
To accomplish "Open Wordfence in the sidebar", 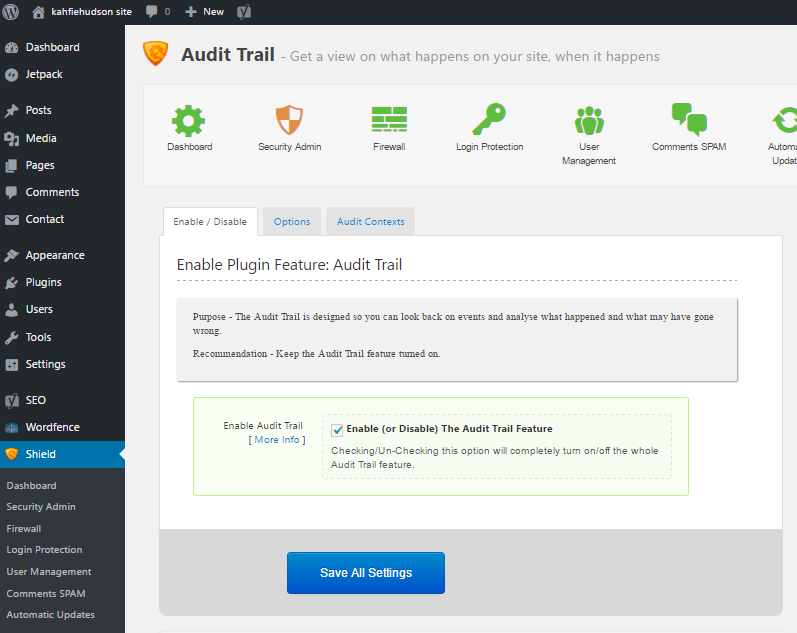I will (62, 427).
